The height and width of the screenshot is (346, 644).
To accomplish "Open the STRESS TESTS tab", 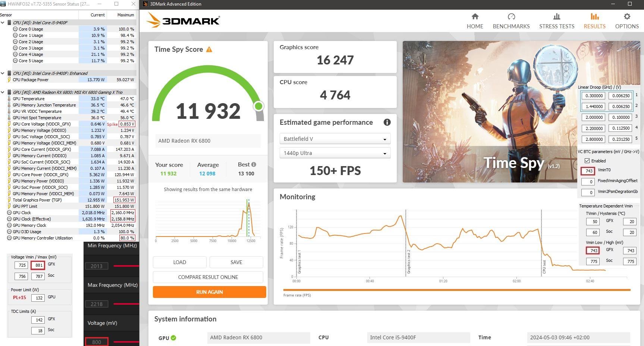I will (x=557, y=21).
